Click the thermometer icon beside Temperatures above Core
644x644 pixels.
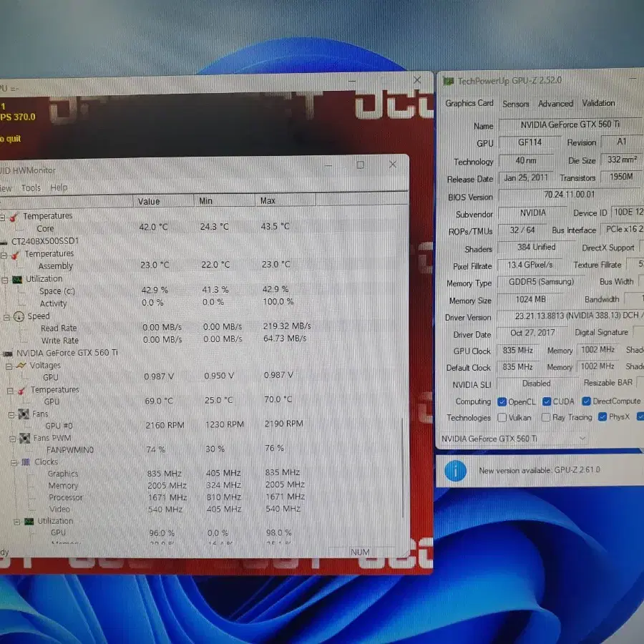(x=14, y=216)
